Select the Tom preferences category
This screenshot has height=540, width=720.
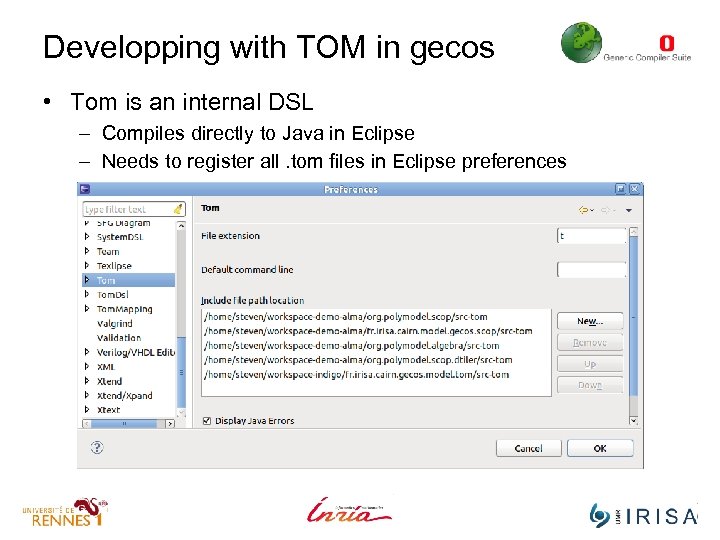coord(106,280)
